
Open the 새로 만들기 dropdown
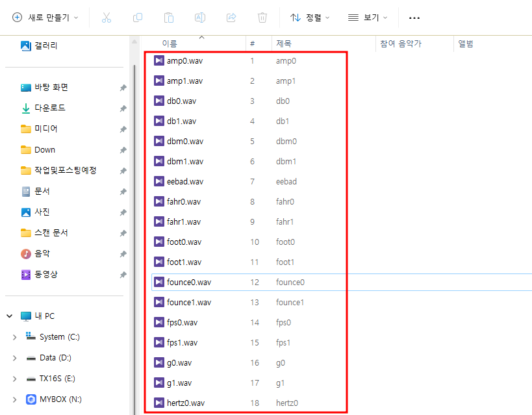(x=45, y=18)
